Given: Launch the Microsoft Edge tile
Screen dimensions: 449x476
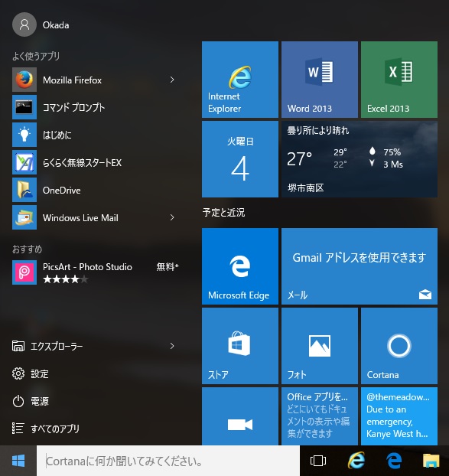Looking at the screenshot, I should point(240,266).
